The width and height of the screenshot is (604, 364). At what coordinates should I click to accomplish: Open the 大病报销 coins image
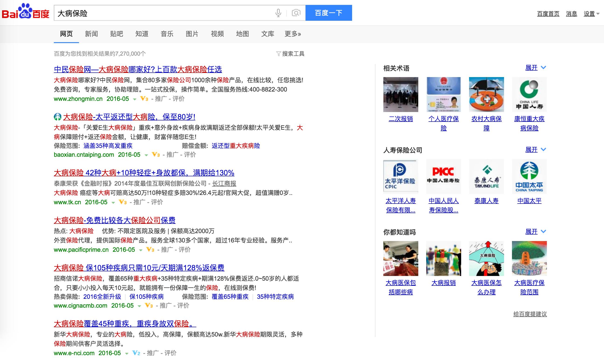[x=444, y=259]
